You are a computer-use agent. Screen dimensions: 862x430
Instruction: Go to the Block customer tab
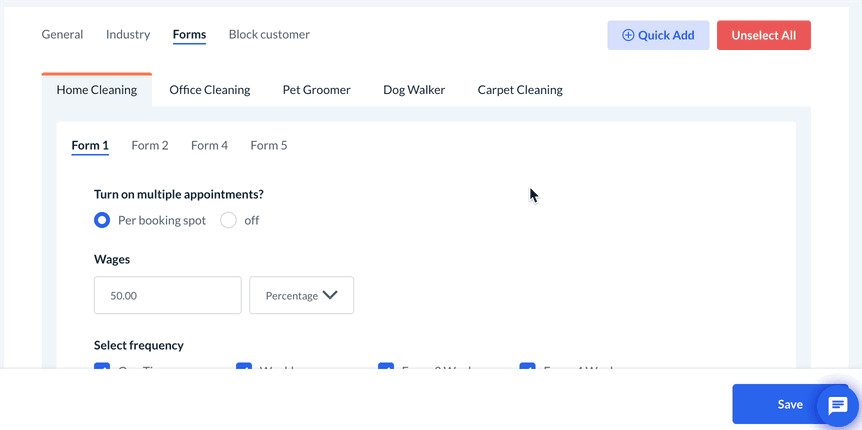click(269, 34)
